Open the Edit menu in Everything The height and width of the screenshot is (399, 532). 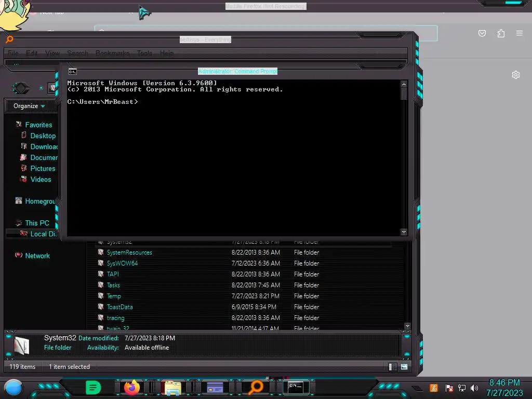coord(32,54)
